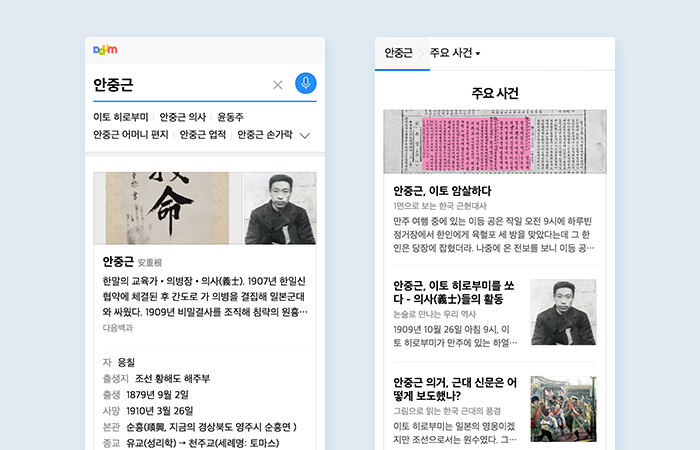Open the 안중근 profile title

click(118, 261)
